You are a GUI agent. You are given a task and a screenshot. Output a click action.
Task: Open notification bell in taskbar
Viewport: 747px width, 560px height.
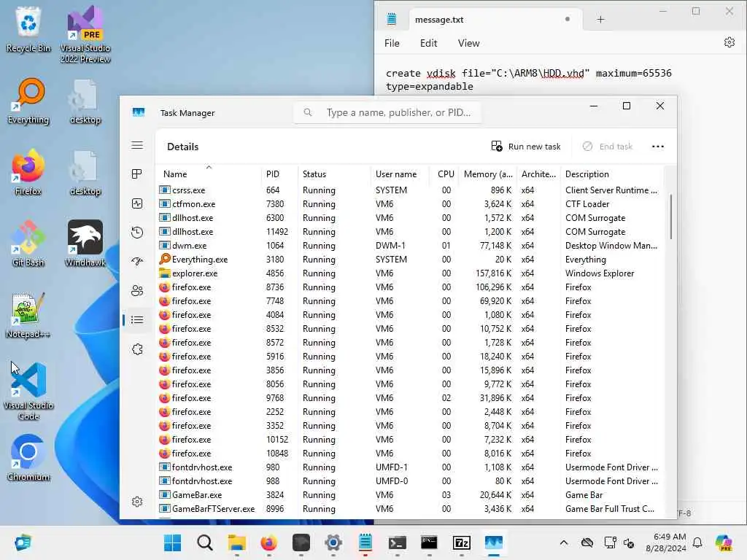[x=697, y=542]
